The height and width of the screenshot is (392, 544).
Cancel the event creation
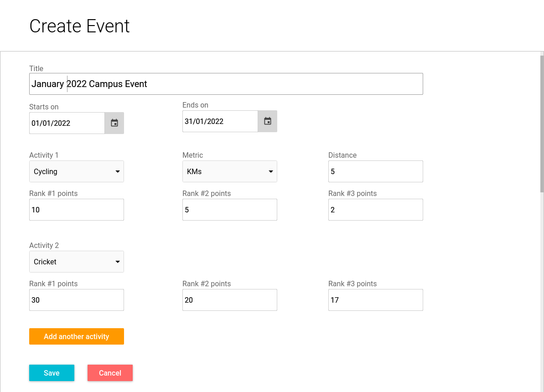pyautogui.click(x=110, y=373)
